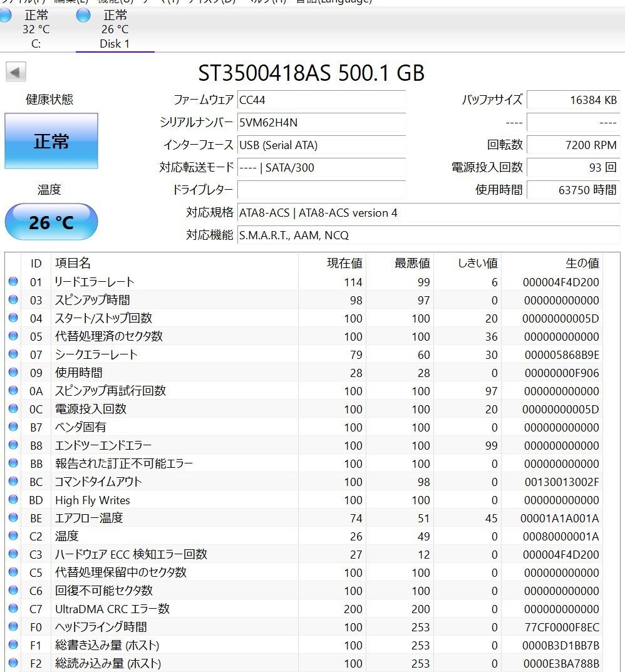Click the status circle for row BE エアフロー温度

click(13, 518)
